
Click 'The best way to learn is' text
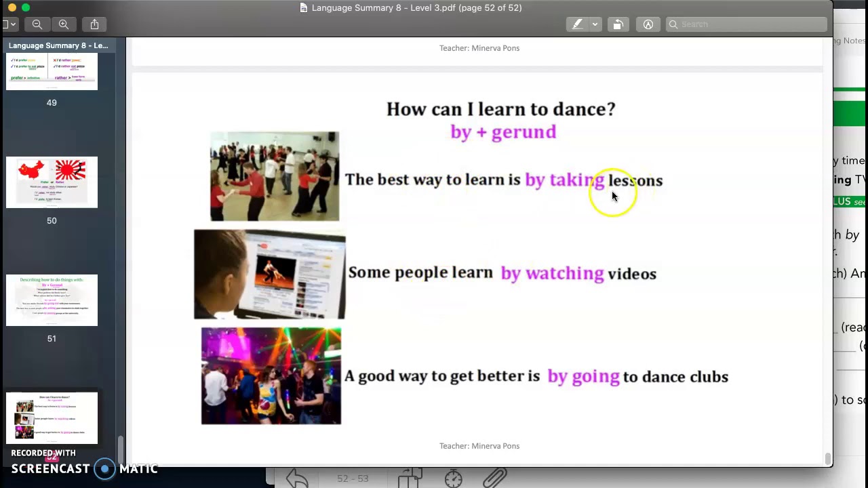[x=433, y=180]
